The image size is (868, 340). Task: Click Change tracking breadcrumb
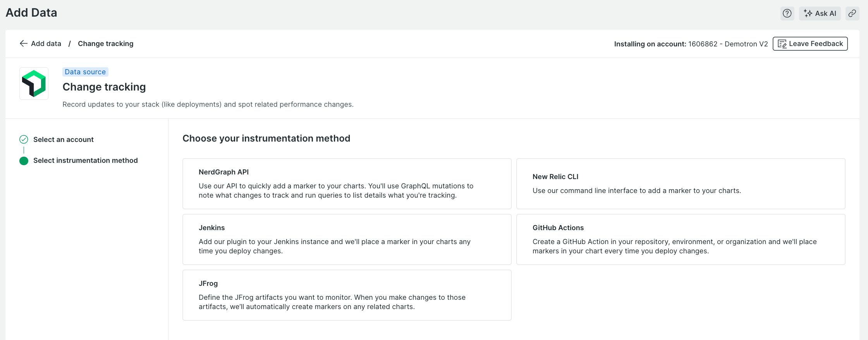click(105, 44)
